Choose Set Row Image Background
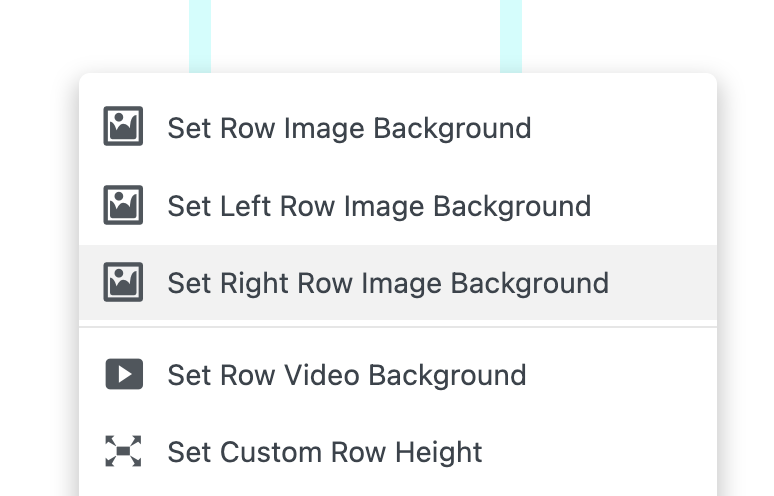The image size is (774, 496). (349, 128)
